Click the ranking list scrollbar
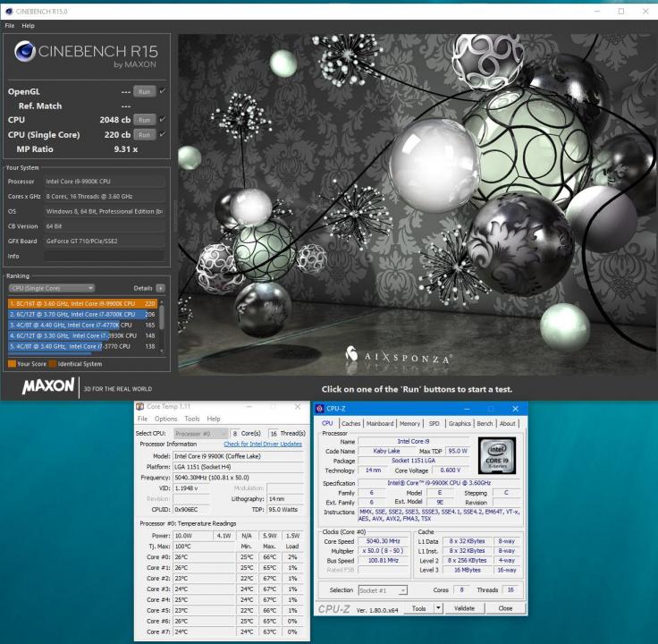 (162, 318)
